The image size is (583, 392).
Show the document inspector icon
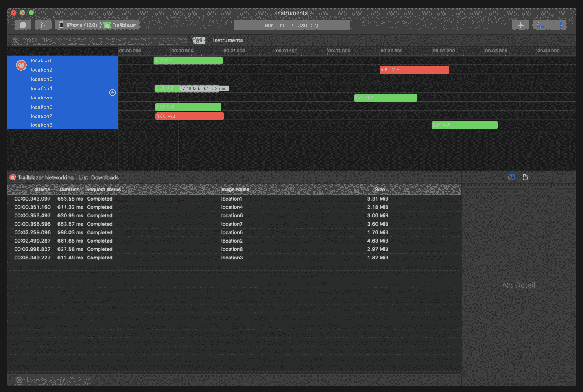tap(525, 177)
